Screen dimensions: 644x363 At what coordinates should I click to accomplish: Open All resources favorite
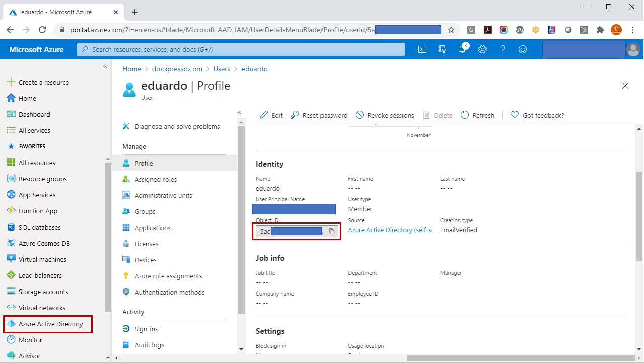click(31, 163)
